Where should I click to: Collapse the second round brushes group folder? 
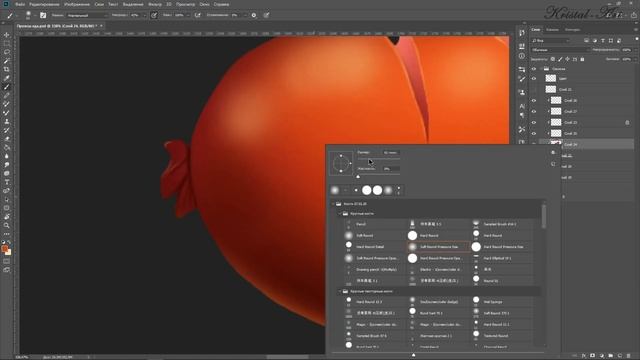click(340, 291)
